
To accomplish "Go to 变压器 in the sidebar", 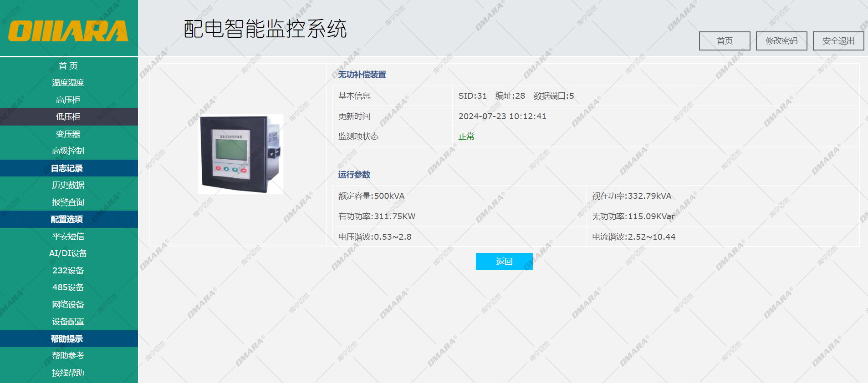I will pyautogui.click(x=68, y=134).
